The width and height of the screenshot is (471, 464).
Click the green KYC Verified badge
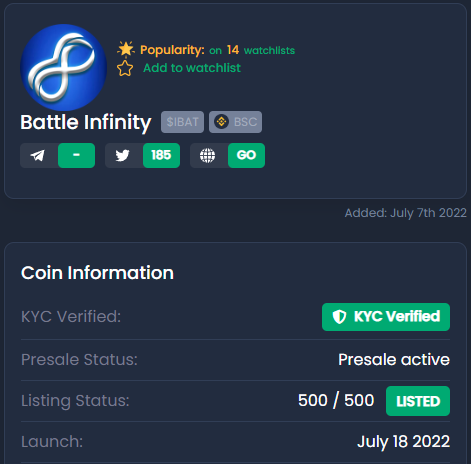(386, 317)
